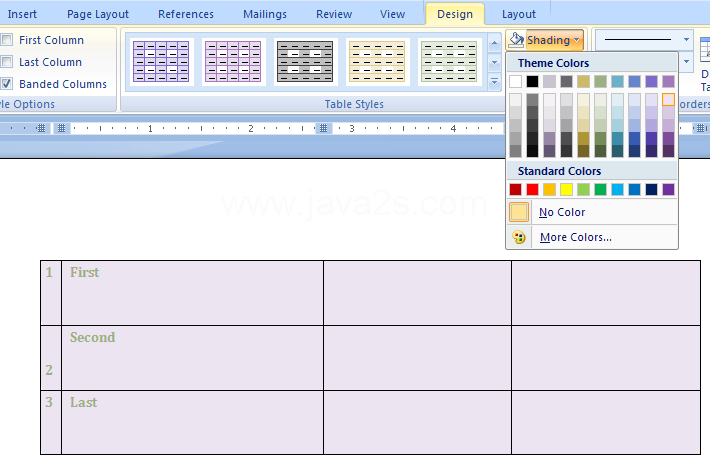Select the teal theme color in top row
The height and width of the screenshot is (466, 710).
[617, 82]
